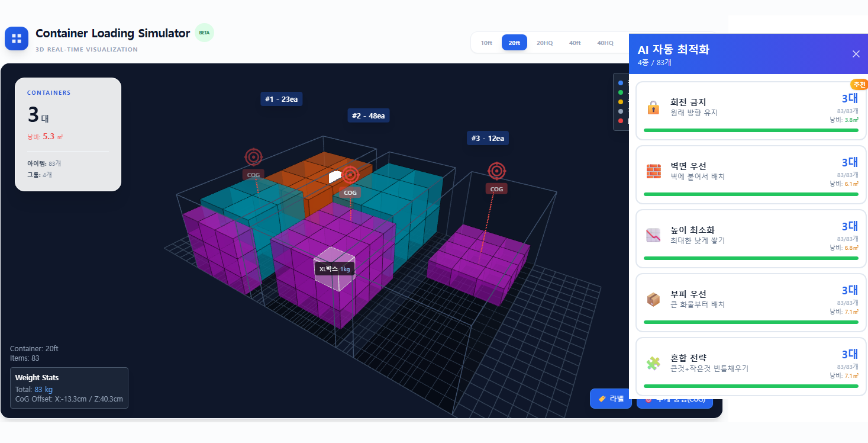Screen dimensions: 868x443
Task: Click the package box icon for 부피 우선
Action: [x=653, y=299]
